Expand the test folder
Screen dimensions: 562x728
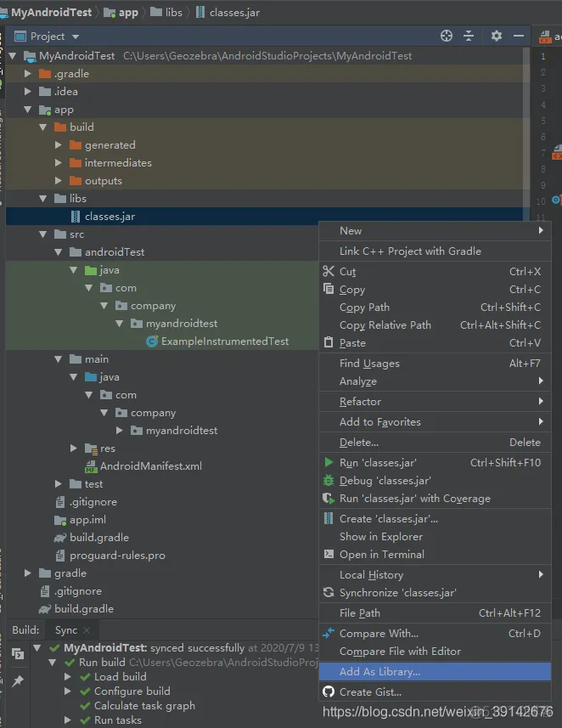58,484
